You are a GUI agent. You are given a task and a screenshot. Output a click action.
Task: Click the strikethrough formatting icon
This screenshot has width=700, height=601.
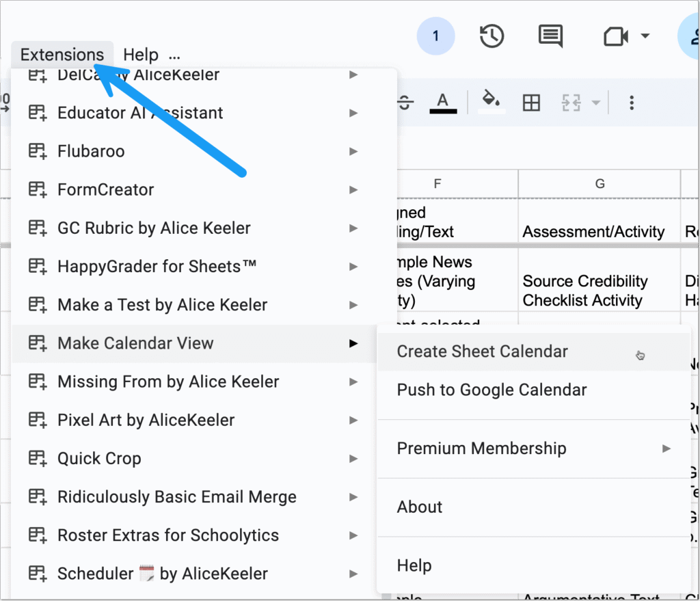click(405, 103)
